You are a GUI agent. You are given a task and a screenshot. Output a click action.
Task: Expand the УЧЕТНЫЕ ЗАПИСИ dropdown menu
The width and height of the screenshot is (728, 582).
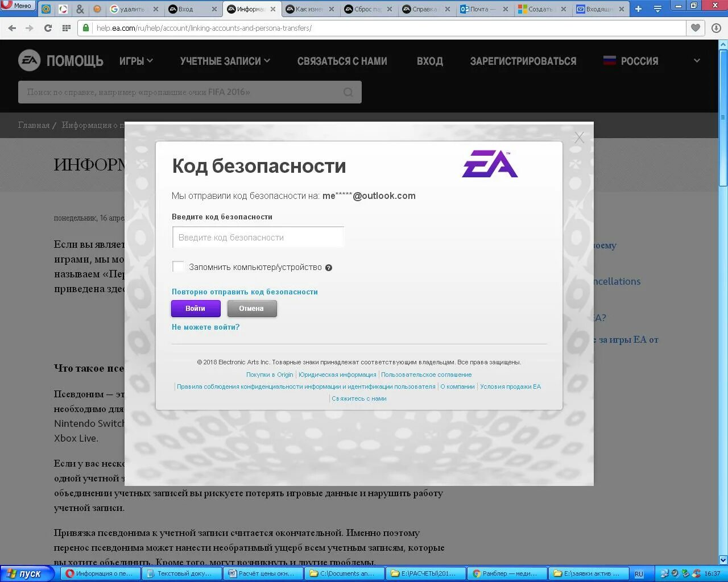tap(225, 61)
